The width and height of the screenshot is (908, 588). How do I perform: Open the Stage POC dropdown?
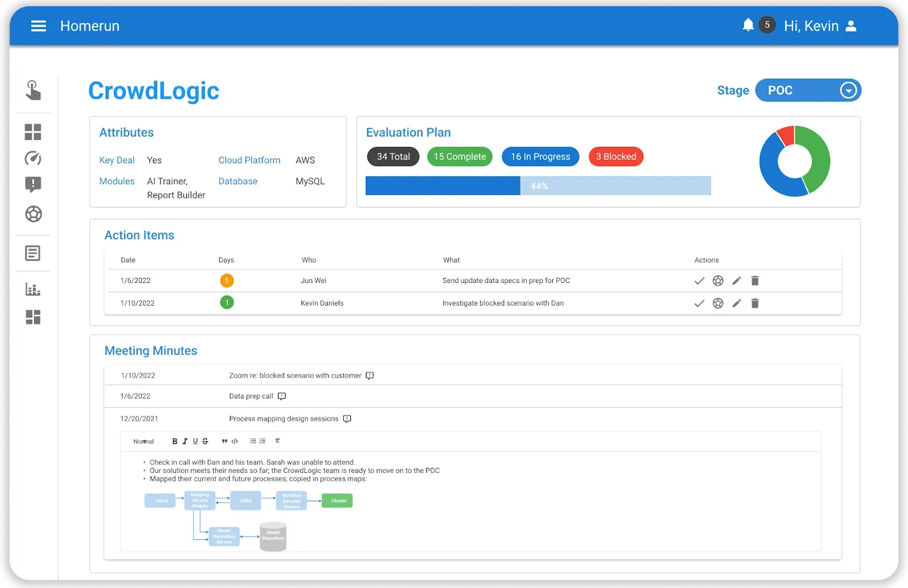808,90
